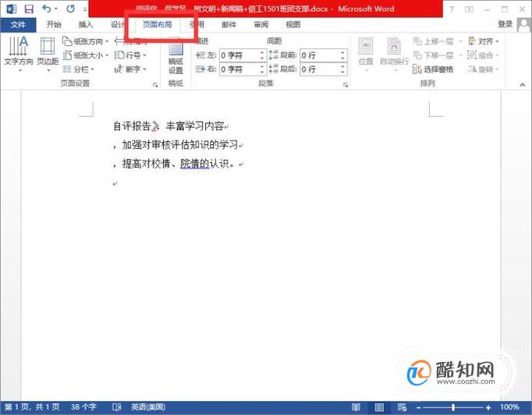Switch to read mode view in status bar
The image size is (532, 415).
coord(356,407)
